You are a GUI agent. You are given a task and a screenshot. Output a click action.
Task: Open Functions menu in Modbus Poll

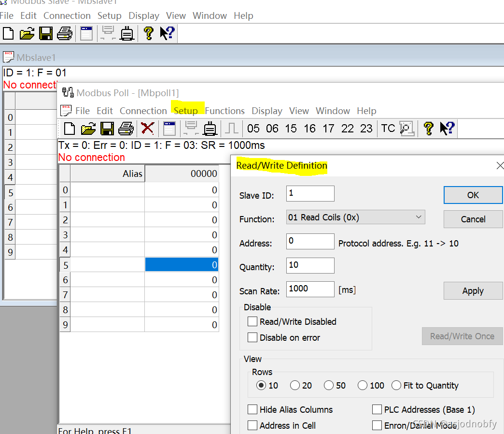[224, 111]
